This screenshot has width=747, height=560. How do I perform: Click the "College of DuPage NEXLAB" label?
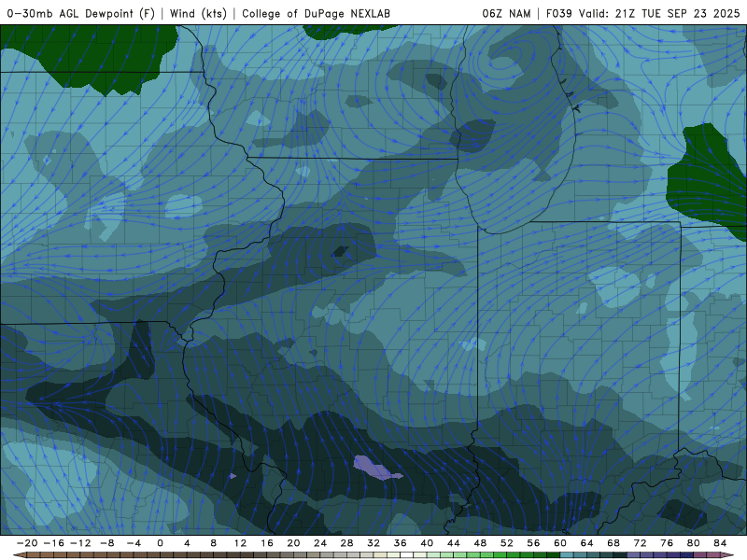(x=316, y=13)
